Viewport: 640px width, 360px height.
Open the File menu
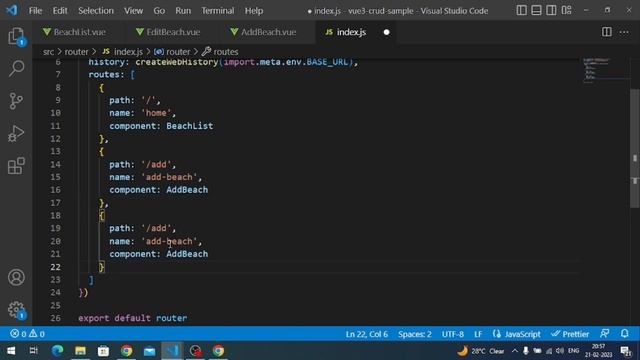tap(35, 11)
